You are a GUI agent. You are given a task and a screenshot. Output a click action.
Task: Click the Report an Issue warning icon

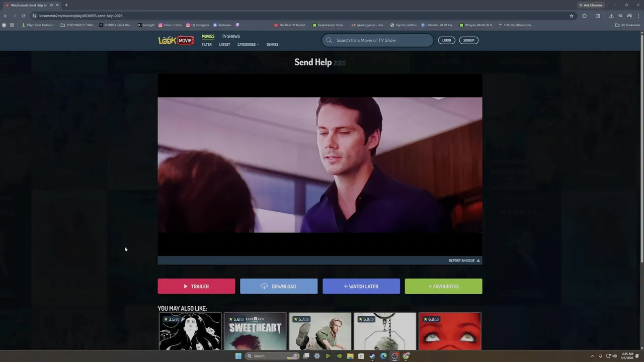tap(478, 260)
